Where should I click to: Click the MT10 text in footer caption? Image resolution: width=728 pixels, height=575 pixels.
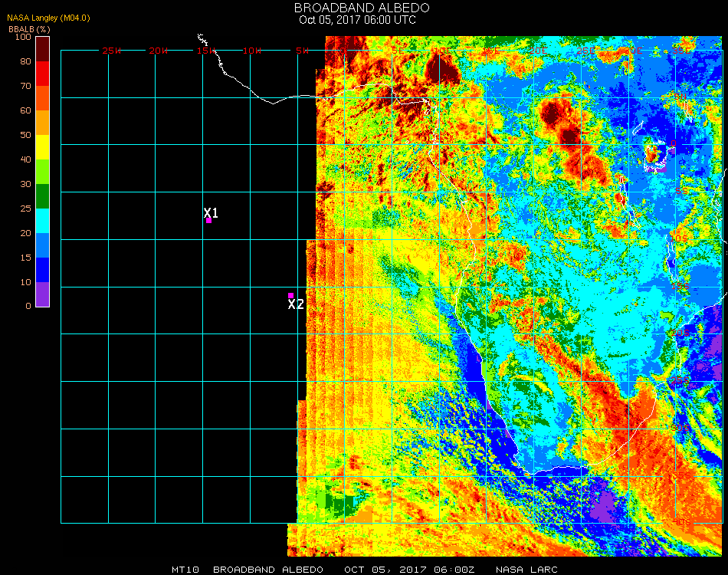(186, 570)
